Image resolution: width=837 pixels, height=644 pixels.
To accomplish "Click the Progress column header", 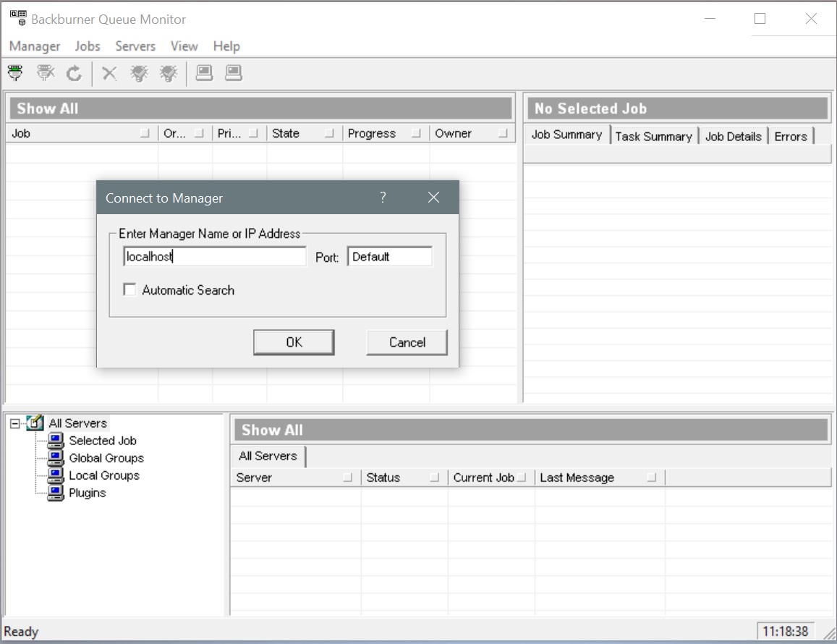I will point(386,133).
